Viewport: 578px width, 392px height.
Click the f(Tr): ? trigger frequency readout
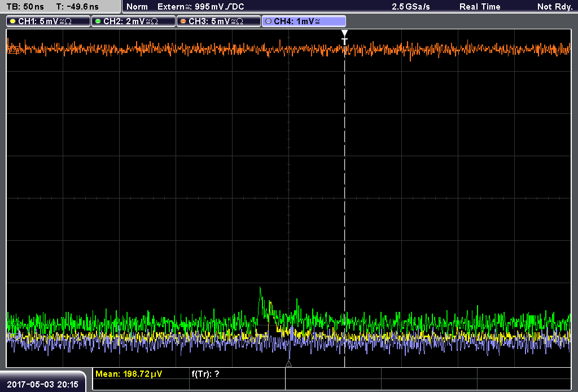(205, 374)
